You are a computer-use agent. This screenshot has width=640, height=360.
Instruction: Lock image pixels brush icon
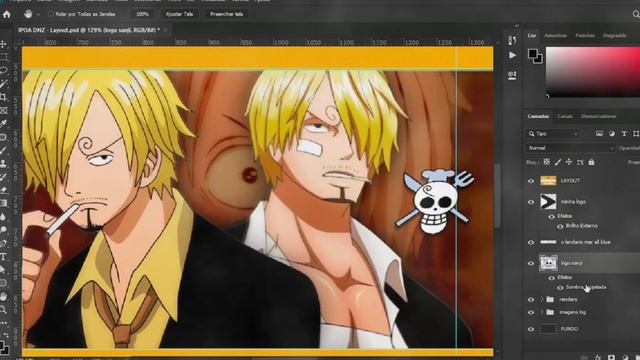tap(558, 162)
